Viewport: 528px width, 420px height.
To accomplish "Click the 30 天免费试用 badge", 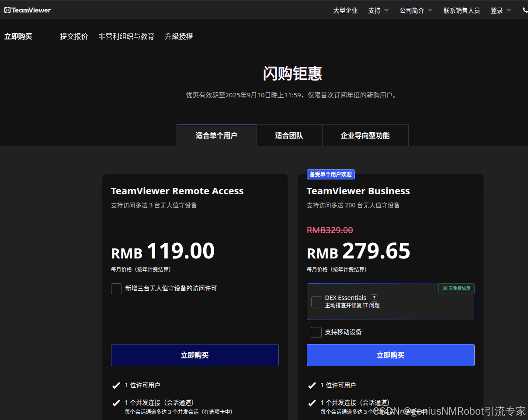I will 456,288.
